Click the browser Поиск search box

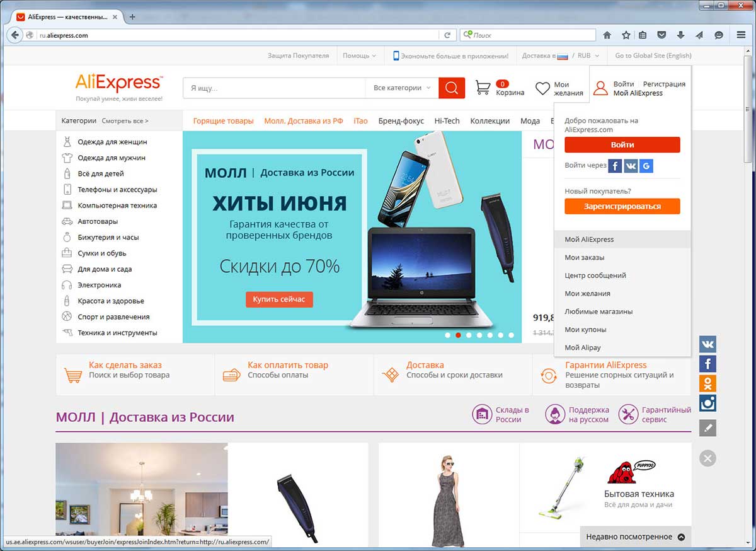528,35
